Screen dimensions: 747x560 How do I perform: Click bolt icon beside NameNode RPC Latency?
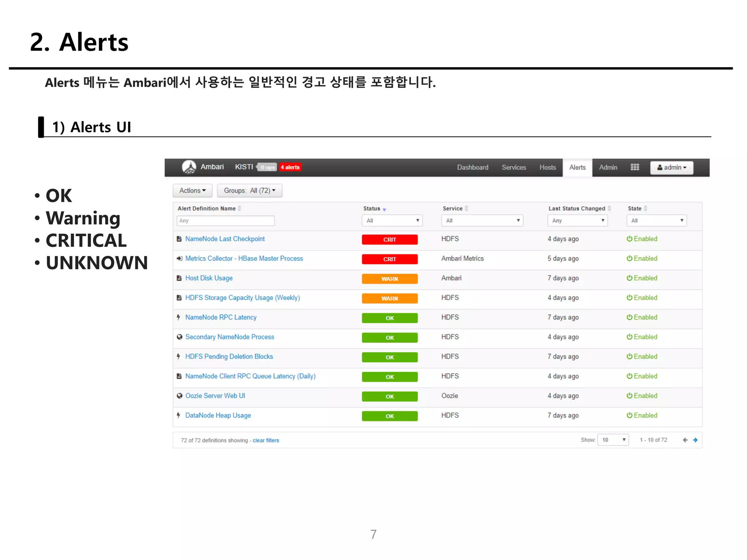178,318
